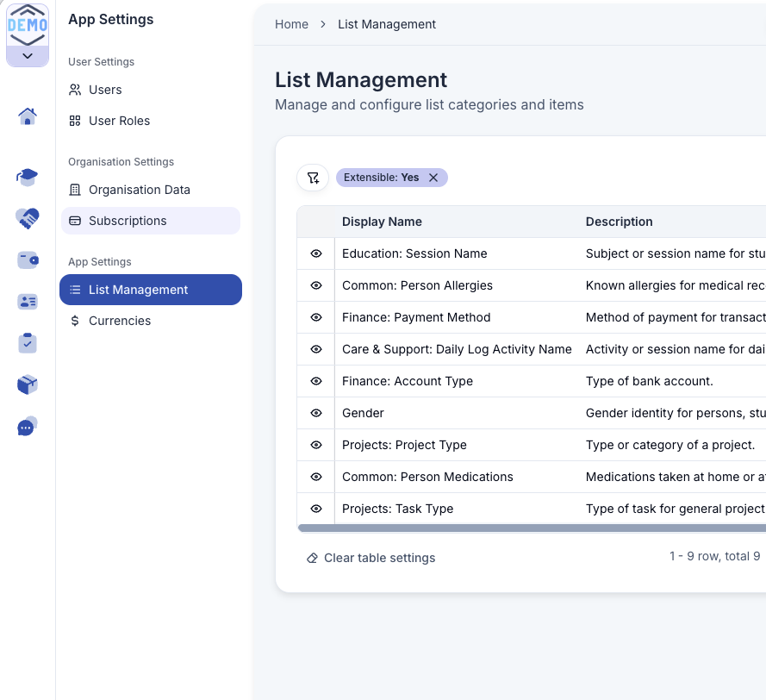Open Organisation Data page
Screen dimensions: 766x700
(x=151, y=190)
